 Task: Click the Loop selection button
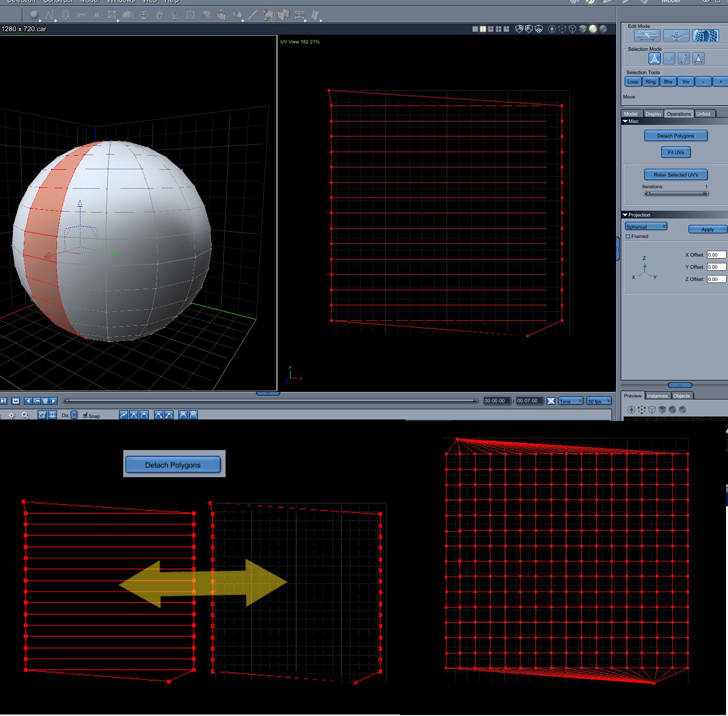tap(633, 81)
